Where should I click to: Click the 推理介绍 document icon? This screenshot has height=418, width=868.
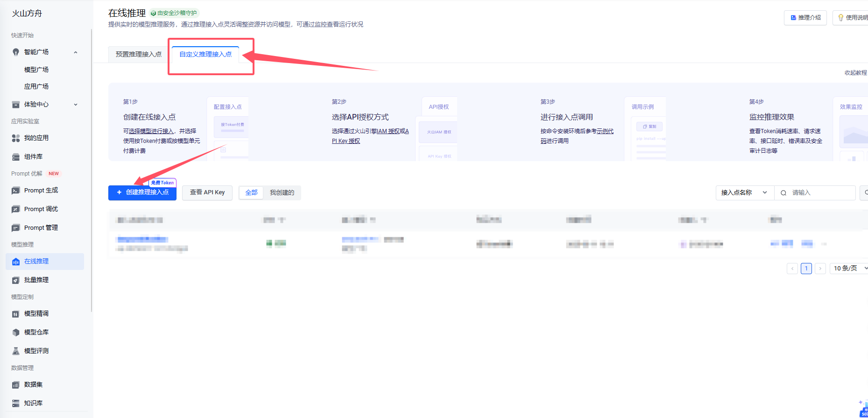pos(793,18)
